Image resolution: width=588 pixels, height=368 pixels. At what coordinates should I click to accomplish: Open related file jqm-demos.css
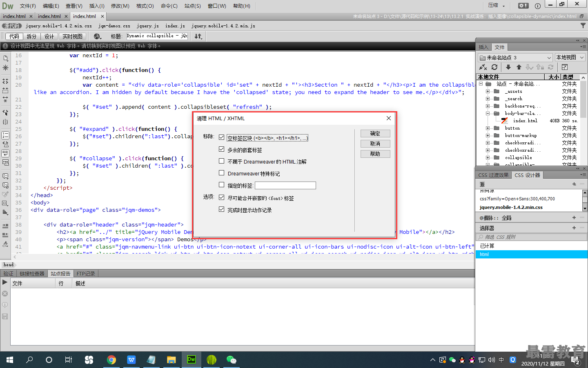coord(114,26)
